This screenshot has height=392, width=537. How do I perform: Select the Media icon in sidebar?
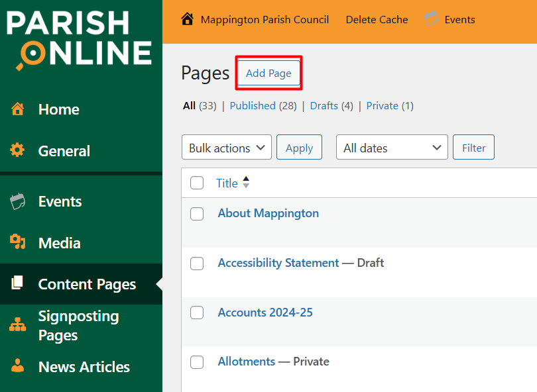click(x=18, y=242)
